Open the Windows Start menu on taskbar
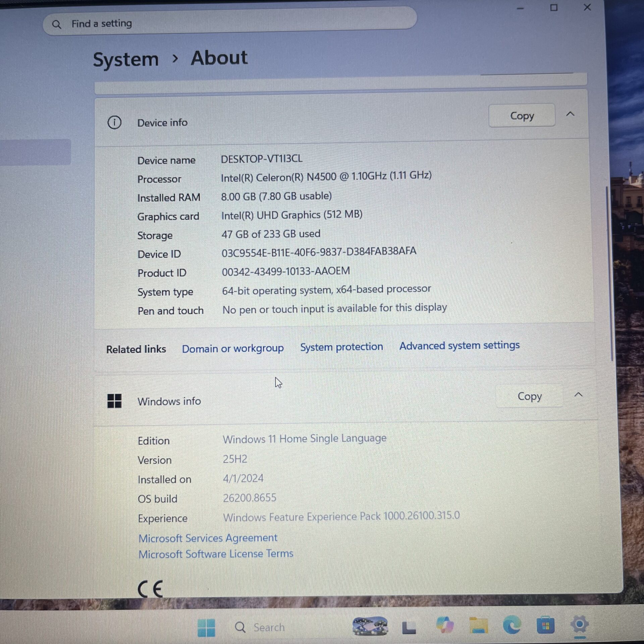This screenshot has width=644, height=644. pyautogui.click(x=206, y=627)
